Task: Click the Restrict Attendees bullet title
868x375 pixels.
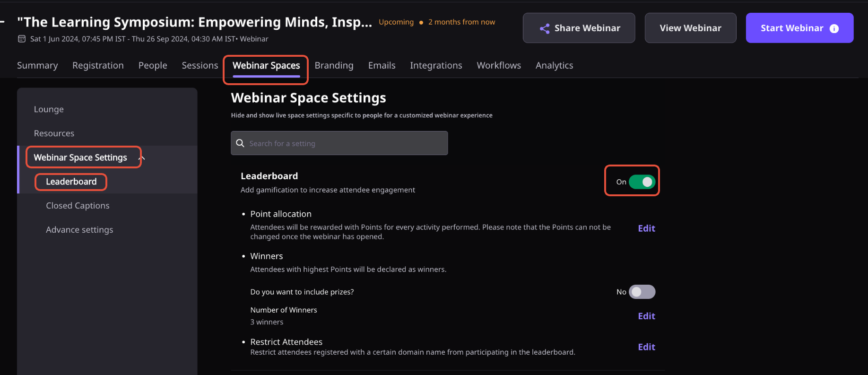Action: click(x=286, y=341)
